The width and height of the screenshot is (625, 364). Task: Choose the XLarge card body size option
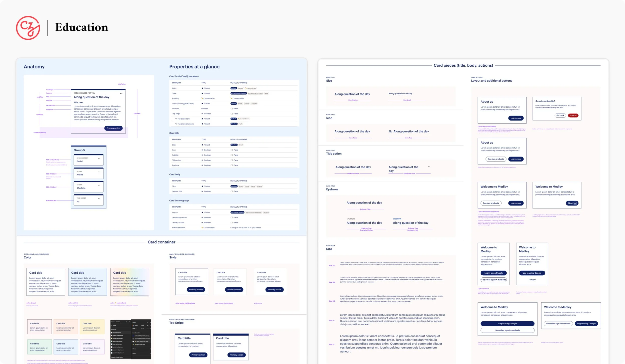coord(259,186)
